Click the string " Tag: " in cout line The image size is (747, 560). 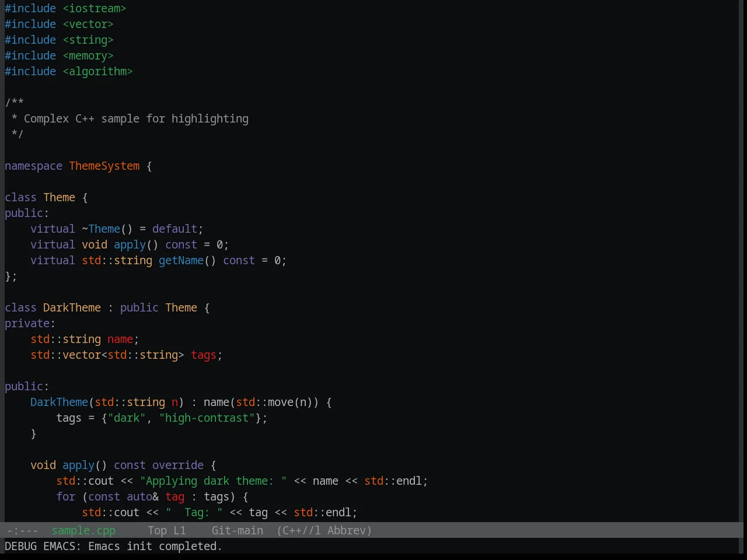194,512
